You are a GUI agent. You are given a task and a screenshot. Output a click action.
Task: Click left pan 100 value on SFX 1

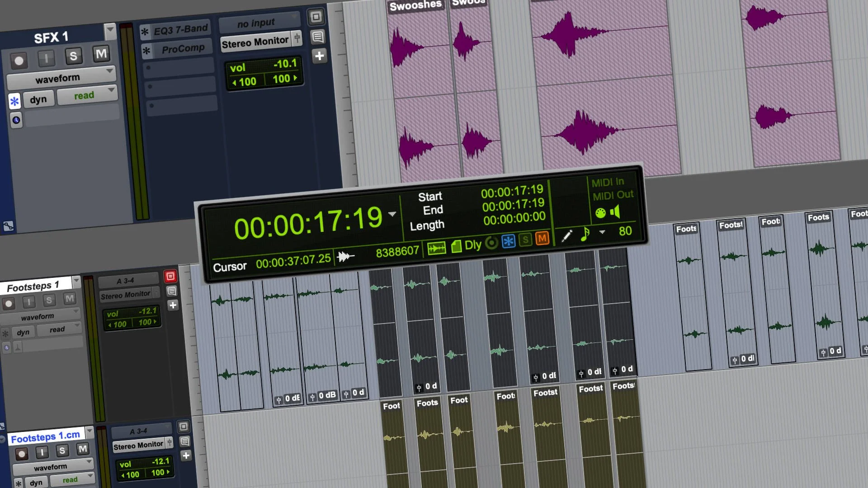[x=245, y=82]
